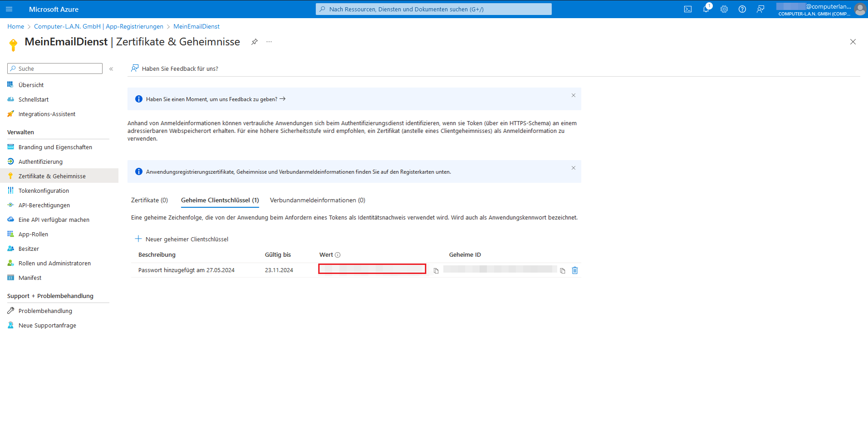Collapse the left navigation menu

point(111,69)
